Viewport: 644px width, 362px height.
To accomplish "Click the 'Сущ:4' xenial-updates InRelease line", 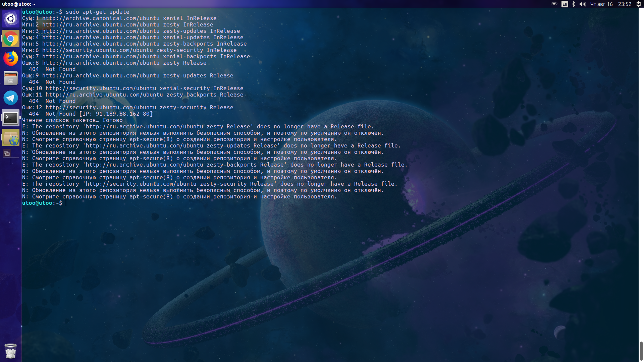I will (x=133, y=37).
